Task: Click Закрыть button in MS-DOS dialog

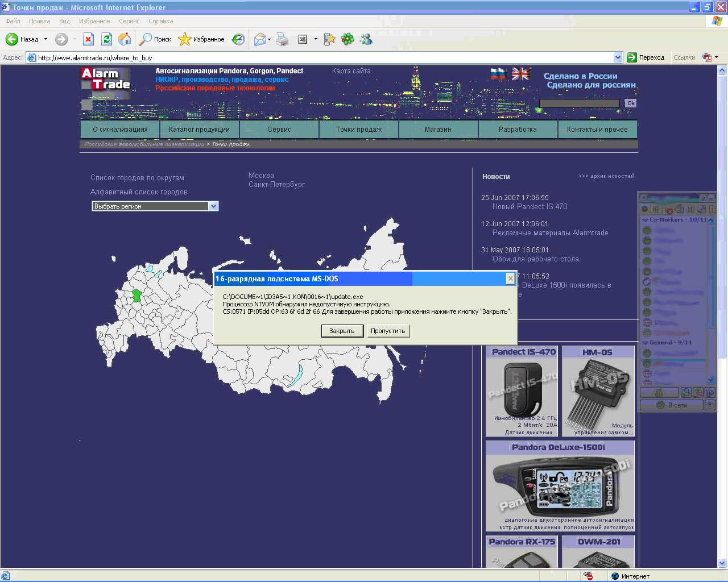Action: 342,331
